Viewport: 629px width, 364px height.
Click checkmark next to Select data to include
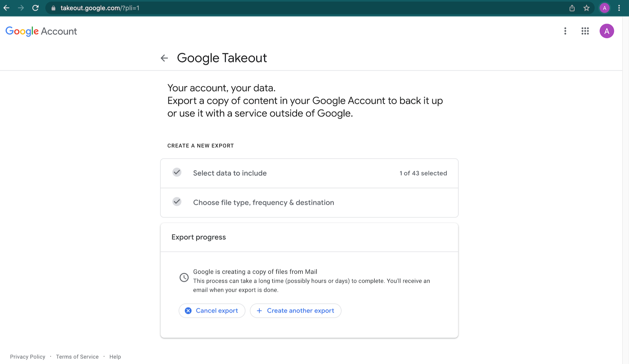click(x=177, y=173)
